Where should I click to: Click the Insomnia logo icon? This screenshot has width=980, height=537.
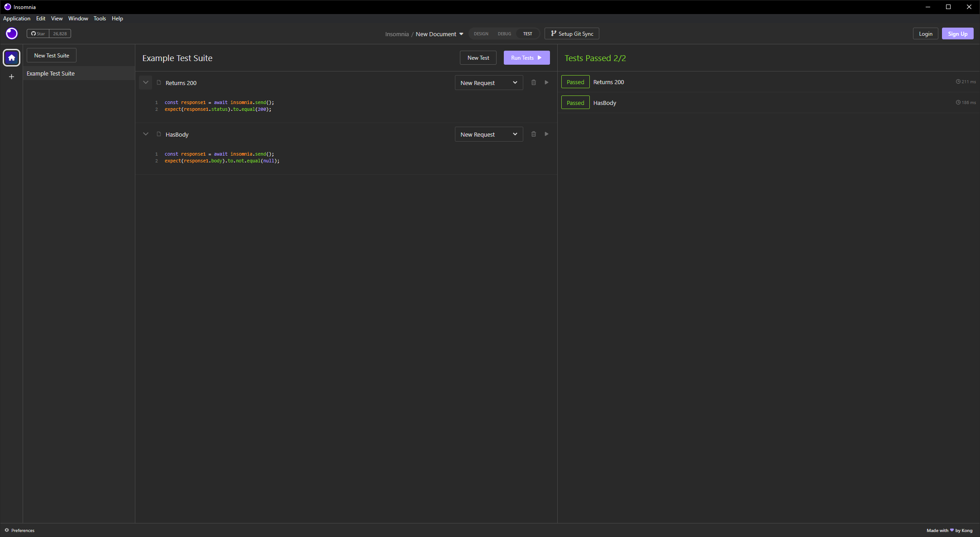coord(12,33)
